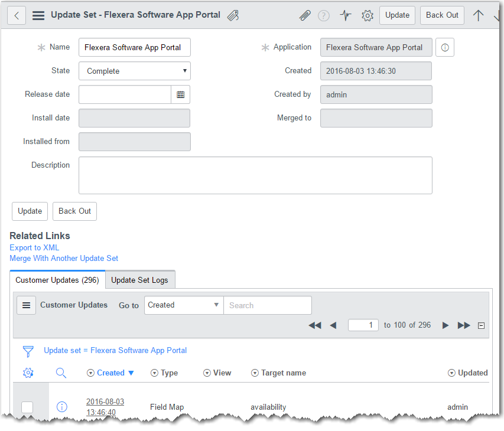This screenshot has height=431, width=504.
Task: Click Merge With Another Update Set link
Action: click(64, 258)
